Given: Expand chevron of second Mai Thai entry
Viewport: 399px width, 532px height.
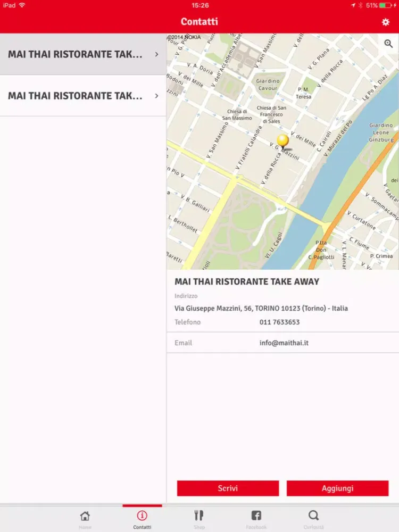Looking at the screenshot, I should pyautogui.click(x=156, y=96).
